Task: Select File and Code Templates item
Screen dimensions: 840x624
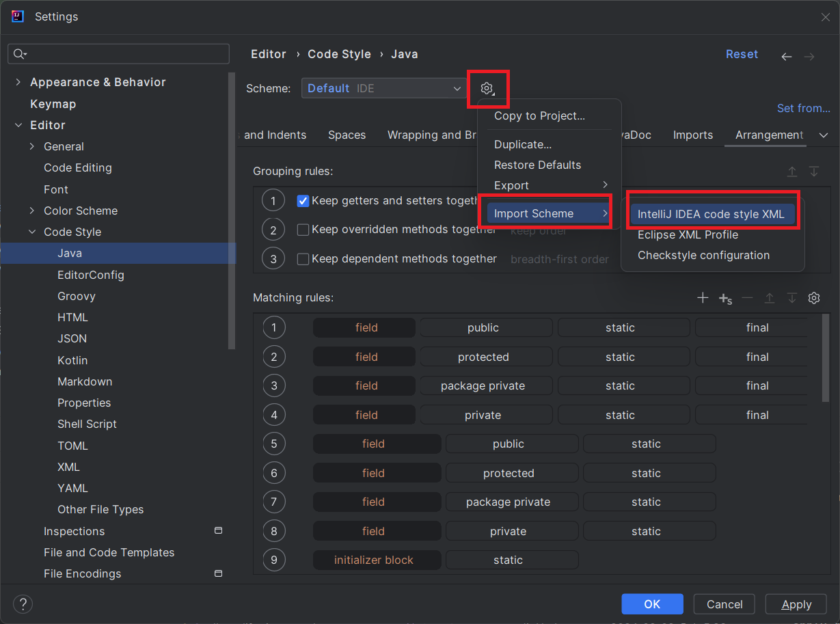Action: pyautogui.click(x=109, y=552)
